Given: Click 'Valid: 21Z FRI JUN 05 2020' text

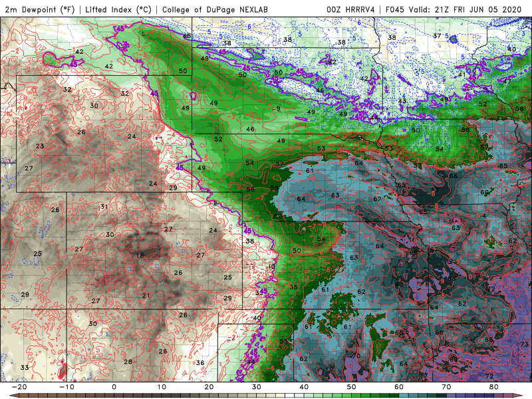Looking at the screenshot, I should pyautogui.click(x=465, y=9).
